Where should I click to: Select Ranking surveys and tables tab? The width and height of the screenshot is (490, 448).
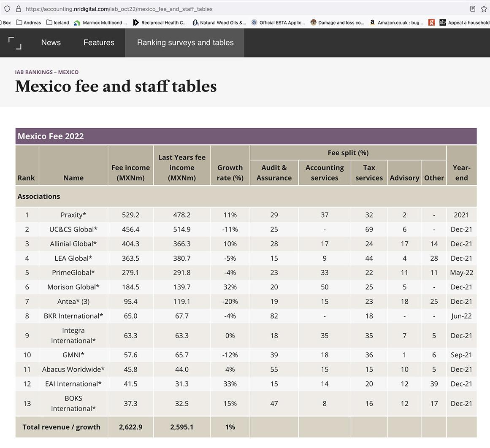(x=185, y=43)
